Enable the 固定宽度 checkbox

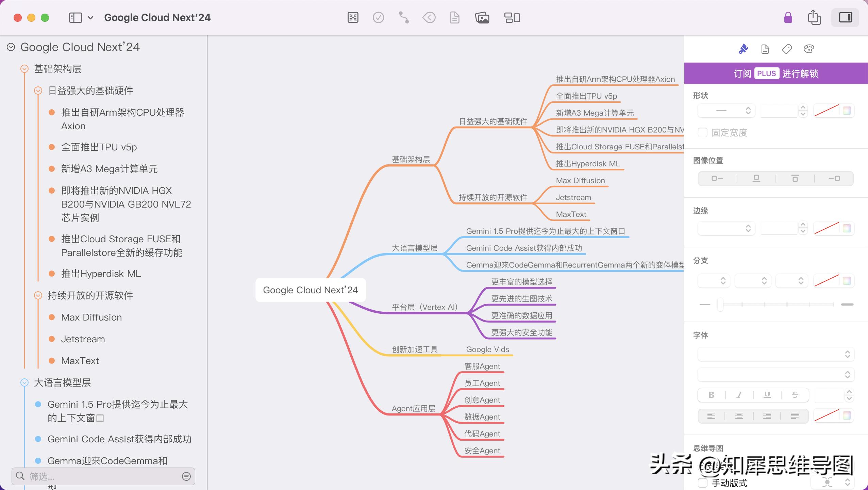click(x=703, y=132)
